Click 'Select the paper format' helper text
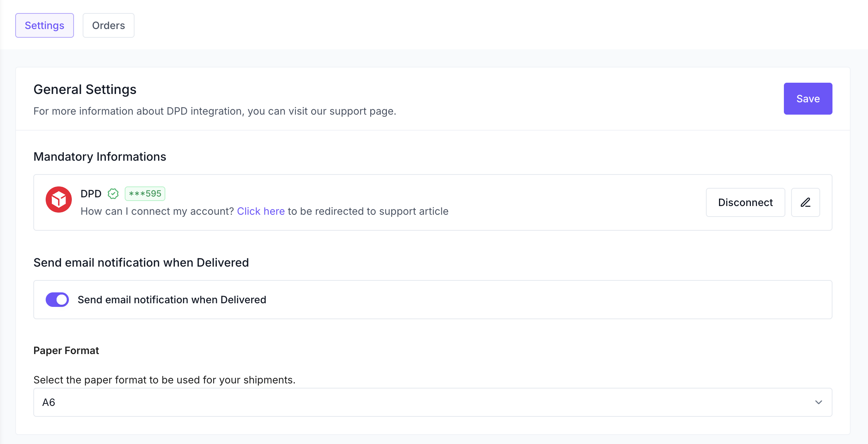The height and width of the screenshot is (444, 868). (165, 380)
